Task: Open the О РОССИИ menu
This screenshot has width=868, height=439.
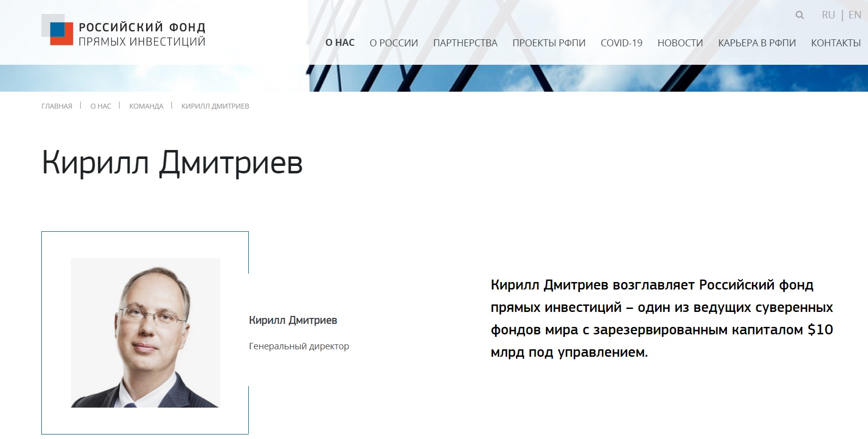Action: 393,43
